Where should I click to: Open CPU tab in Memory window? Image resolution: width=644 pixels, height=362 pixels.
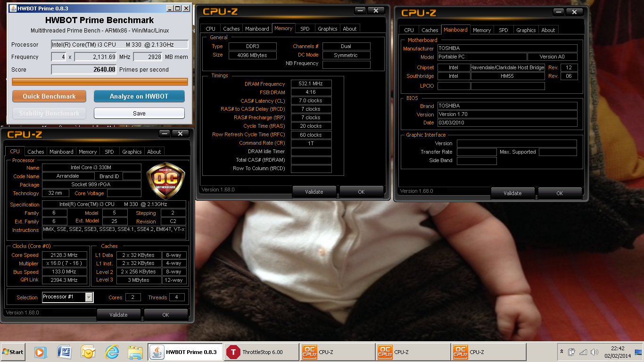click(211, 29)
